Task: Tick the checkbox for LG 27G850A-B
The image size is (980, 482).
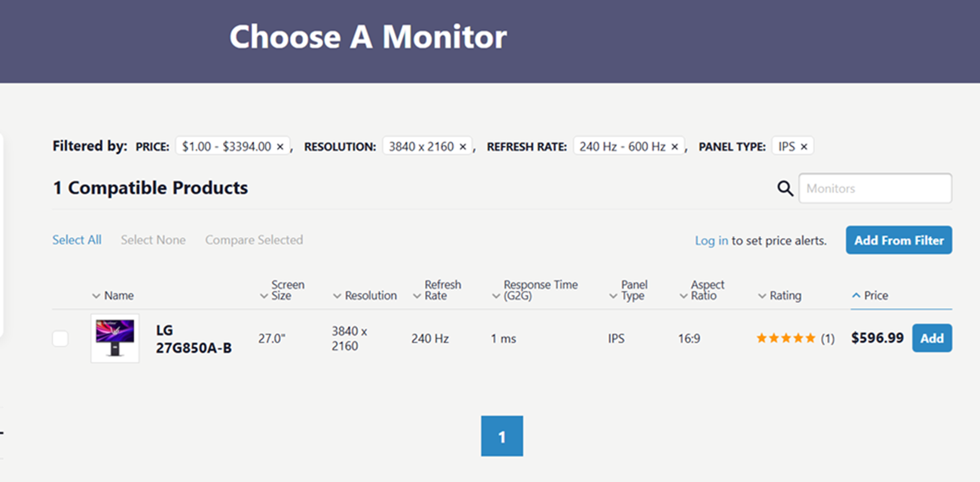Action: point(60,338)
